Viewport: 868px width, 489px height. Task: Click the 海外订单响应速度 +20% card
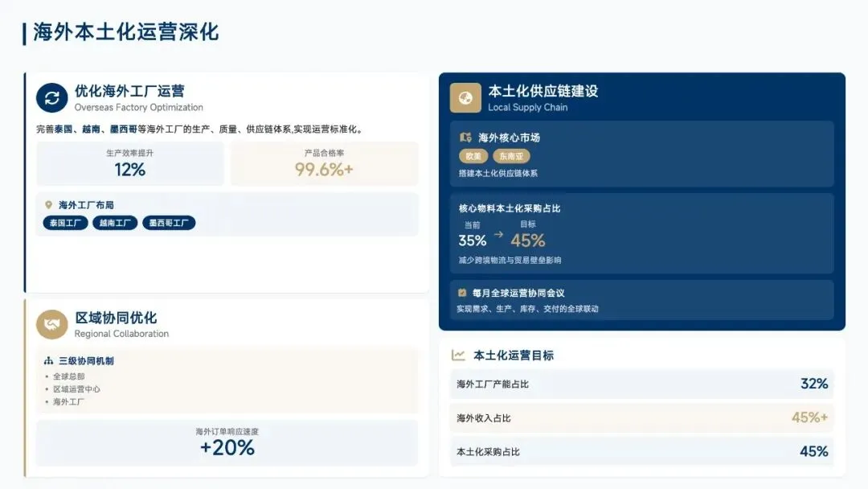click(227, 442)
